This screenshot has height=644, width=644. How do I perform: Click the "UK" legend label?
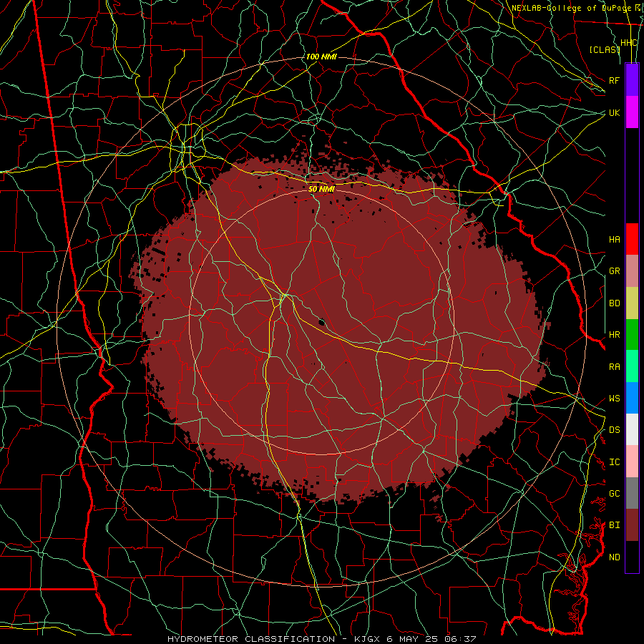[x=614, y=112]
